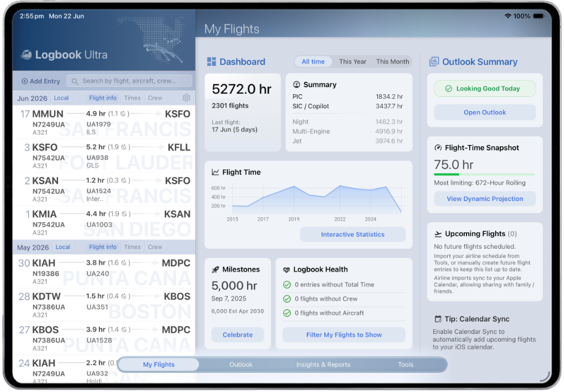Image resolution: width=564 pixels, height=392 pixels.
Task: Click View Dynamic Projection button
Action: point(484,199)
